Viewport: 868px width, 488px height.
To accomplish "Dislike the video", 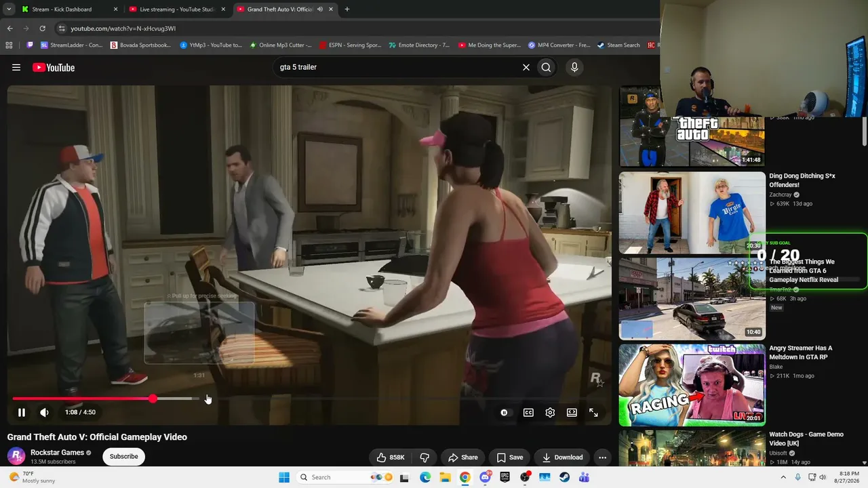I will [x=425, y=457].
